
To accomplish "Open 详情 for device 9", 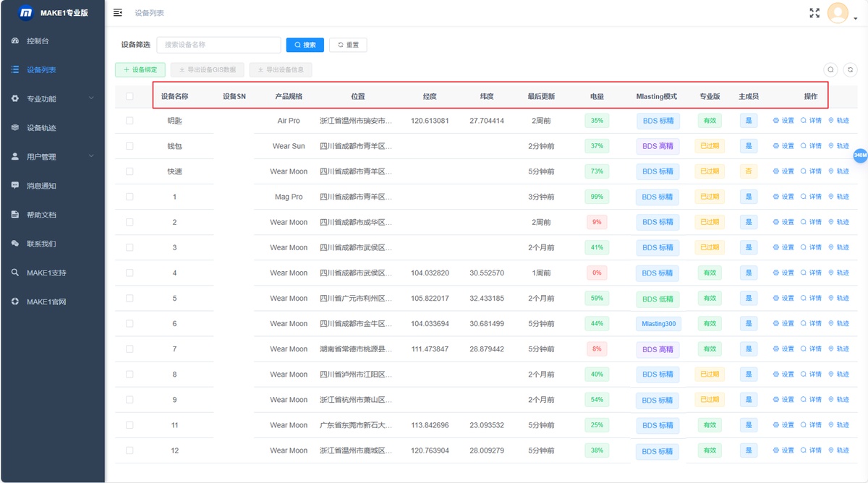I will [x=811, y=400].
